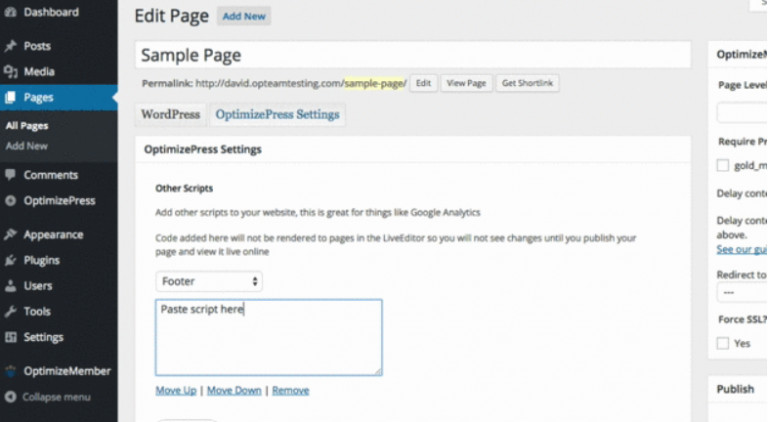The height and width of the screenshot is (422, 768).
Task: Open Comments menu label
Action: point(51,175)
